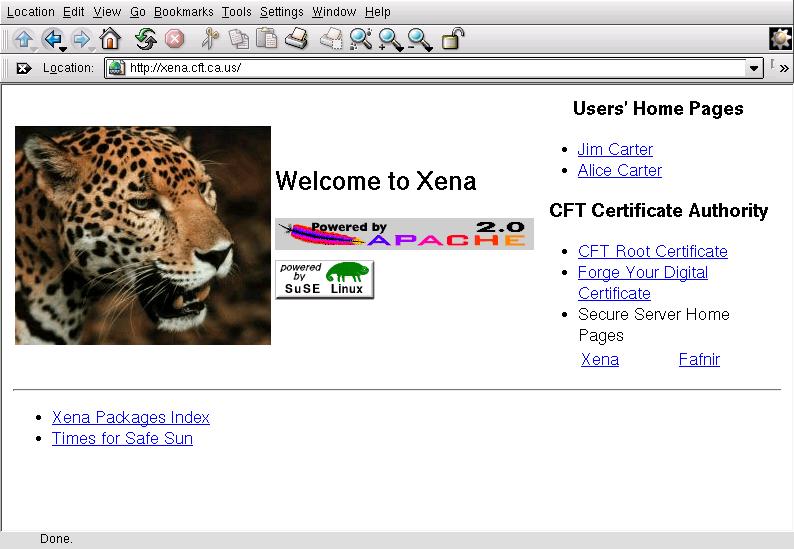
Task: Open the Settings menu
Action: 281,12
